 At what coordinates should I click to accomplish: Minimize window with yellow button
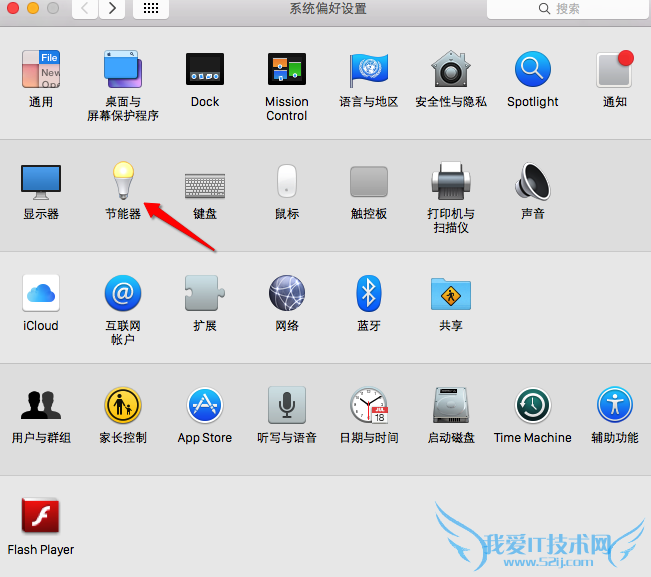pos(33,8)
